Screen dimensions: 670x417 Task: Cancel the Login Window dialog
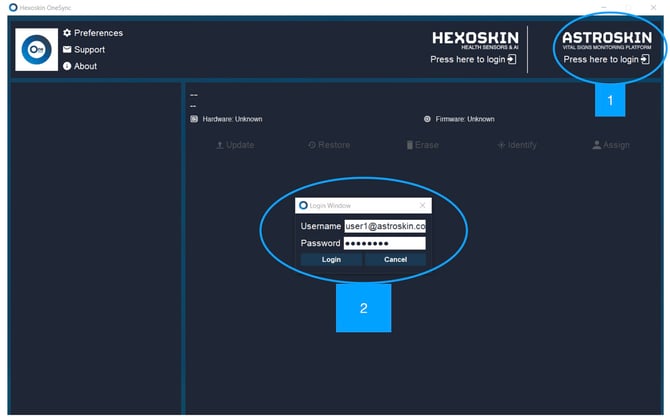point(395,259)
